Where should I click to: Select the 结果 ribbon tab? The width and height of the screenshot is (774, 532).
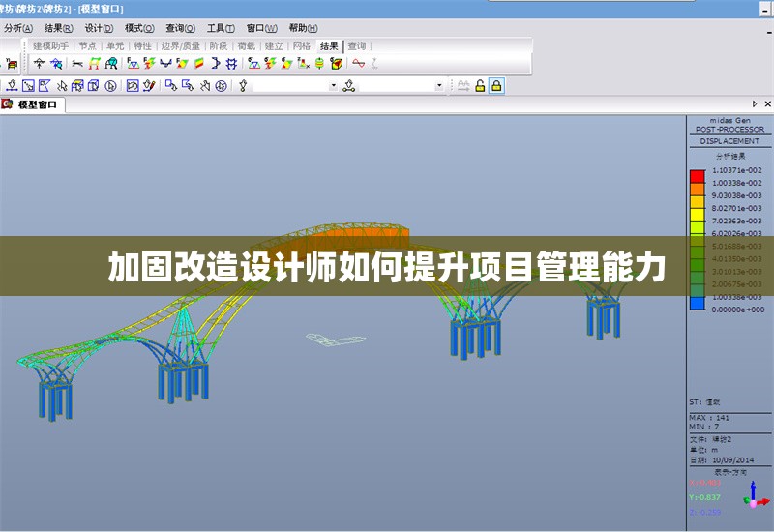click(x=329, y=45)
